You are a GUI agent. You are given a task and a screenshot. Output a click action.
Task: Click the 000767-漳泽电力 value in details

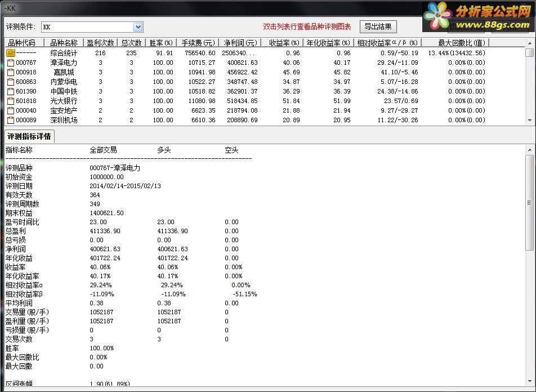[x=115, y=168]
